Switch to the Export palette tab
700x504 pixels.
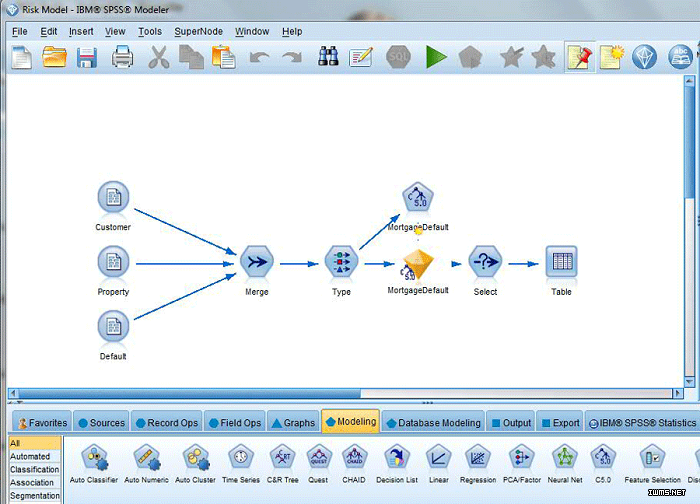click(x=560, y=422)
